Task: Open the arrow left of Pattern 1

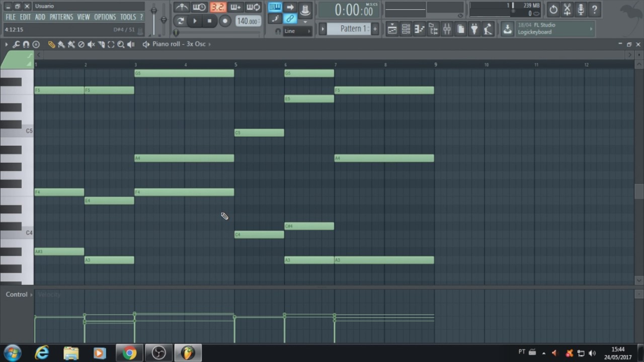Action: [x=323, y=29]
